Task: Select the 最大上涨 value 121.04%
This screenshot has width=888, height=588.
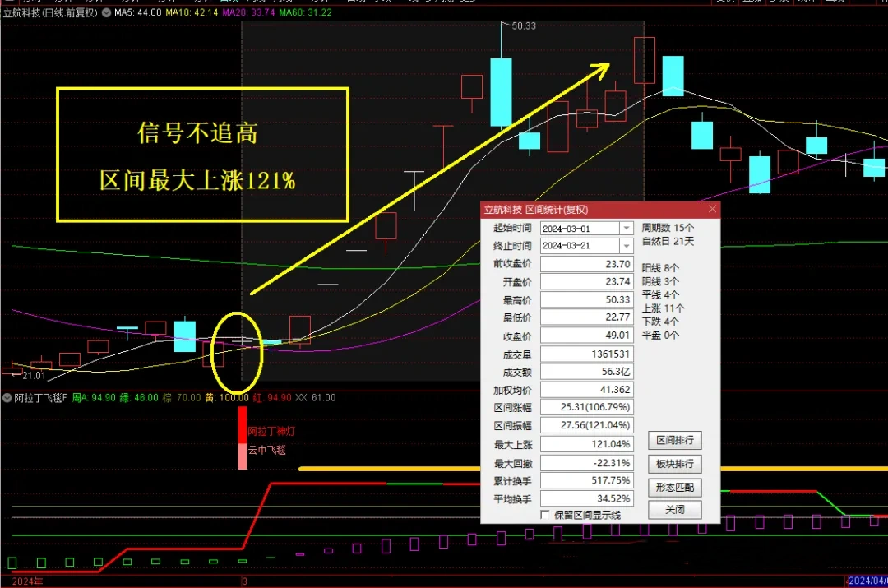Action: [x=587, y=445]
